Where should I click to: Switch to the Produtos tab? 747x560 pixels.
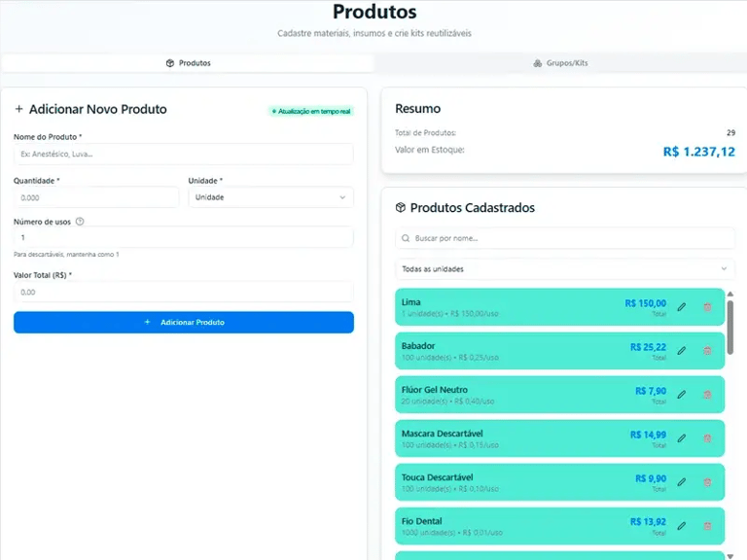click(x=188, y=63)
